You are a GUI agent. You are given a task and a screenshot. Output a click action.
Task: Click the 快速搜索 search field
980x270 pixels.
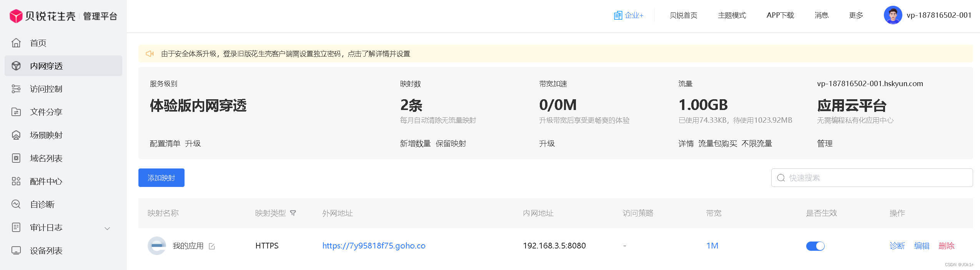pos(872,178)
